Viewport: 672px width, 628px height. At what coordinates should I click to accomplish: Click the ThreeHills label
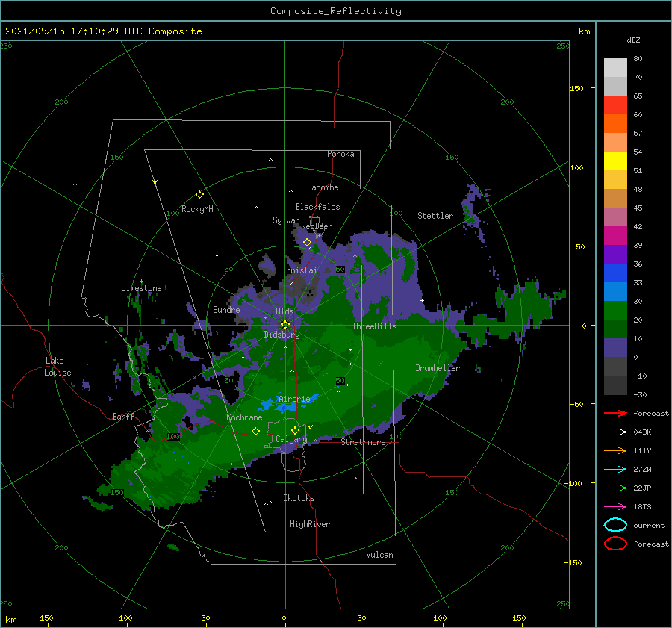[375, 326]
